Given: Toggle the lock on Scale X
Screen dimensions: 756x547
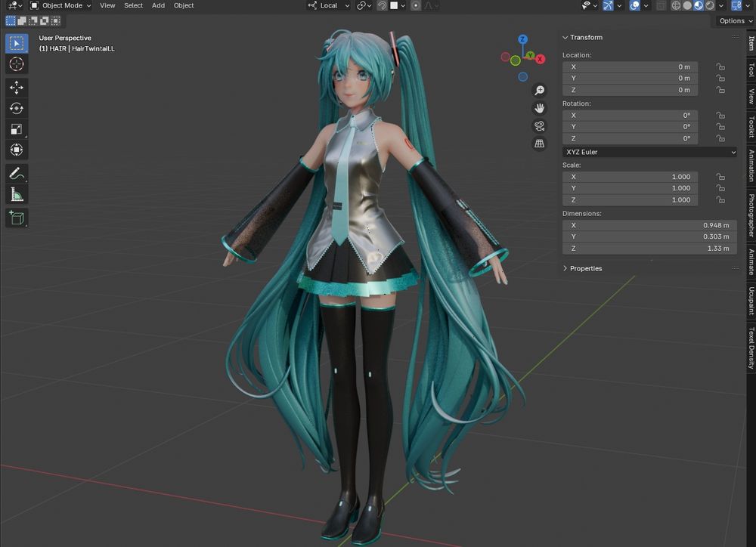Looking at the screenshot, I should point(720,177).
